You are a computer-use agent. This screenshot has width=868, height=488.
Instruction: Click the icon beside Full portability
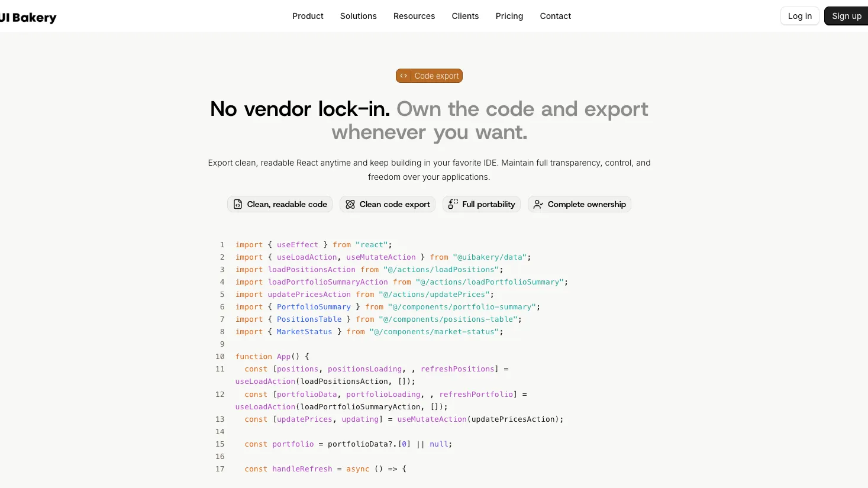[453, 204]
